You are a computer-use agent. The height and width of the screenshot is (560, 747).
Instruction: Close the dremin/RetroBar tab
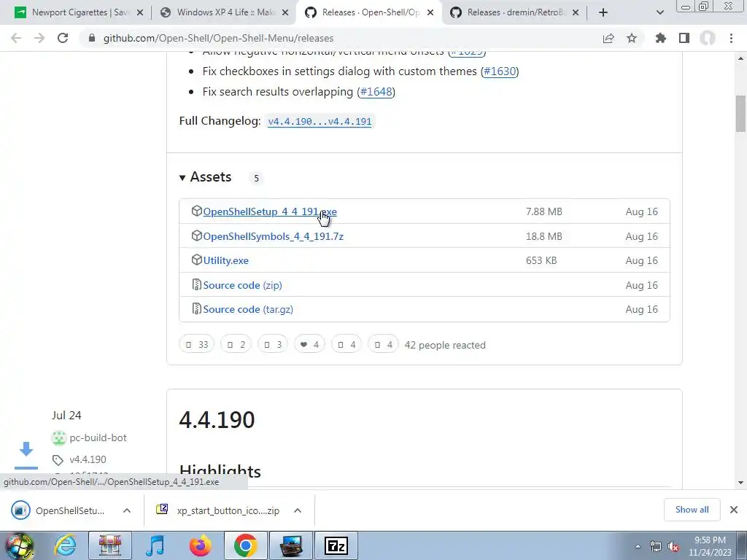tap(576, 12)
